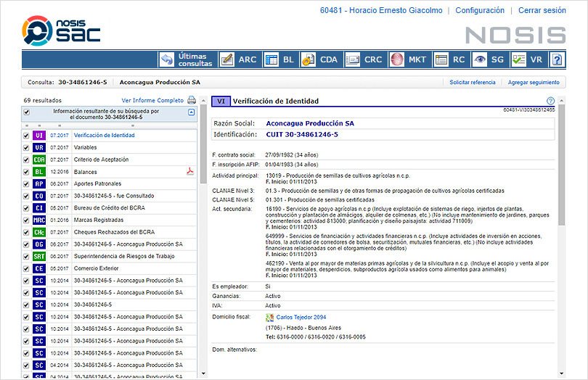Open map icon next to Carlos Tejedor 2094
This screenshot has width=588, height=380.
coord(269,318)
